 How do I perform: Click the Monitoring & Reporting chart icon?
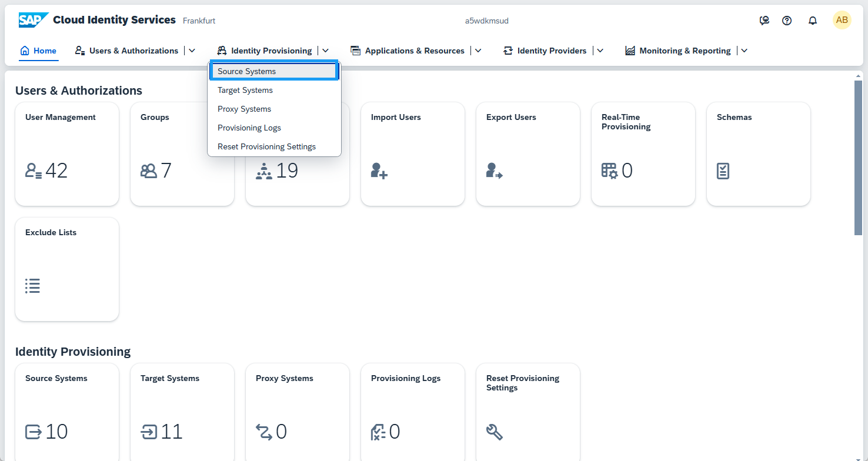630,51
